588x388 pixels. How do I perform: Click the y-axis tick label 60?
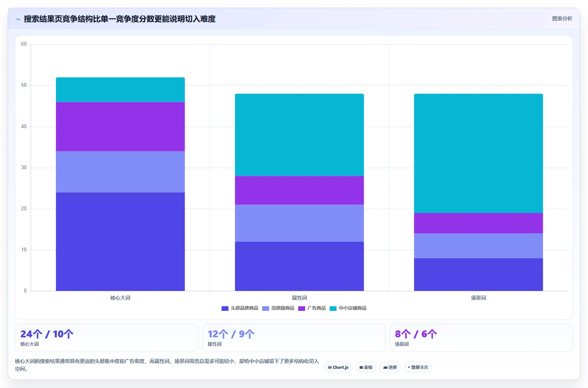(x=24, y=44)
